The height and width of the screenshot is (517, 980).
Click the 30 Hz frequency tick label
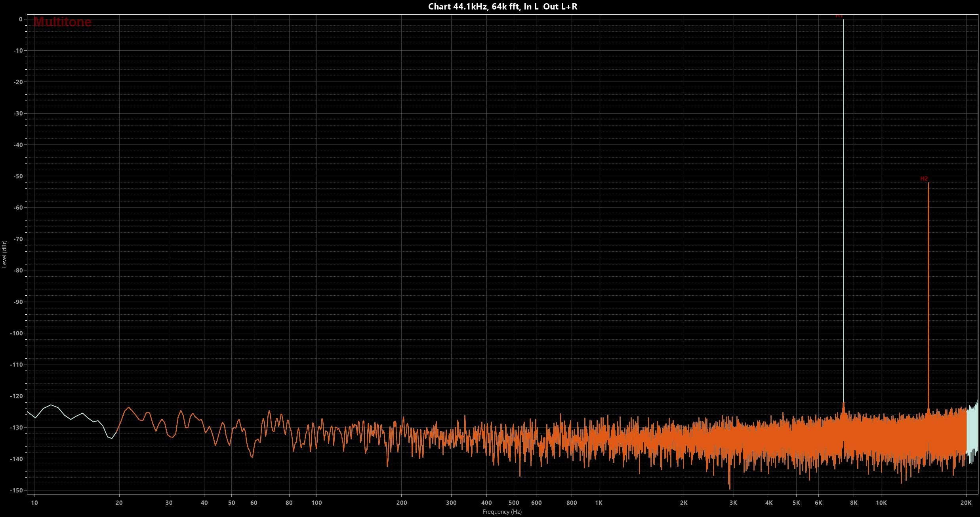click(x=169, y=503)
